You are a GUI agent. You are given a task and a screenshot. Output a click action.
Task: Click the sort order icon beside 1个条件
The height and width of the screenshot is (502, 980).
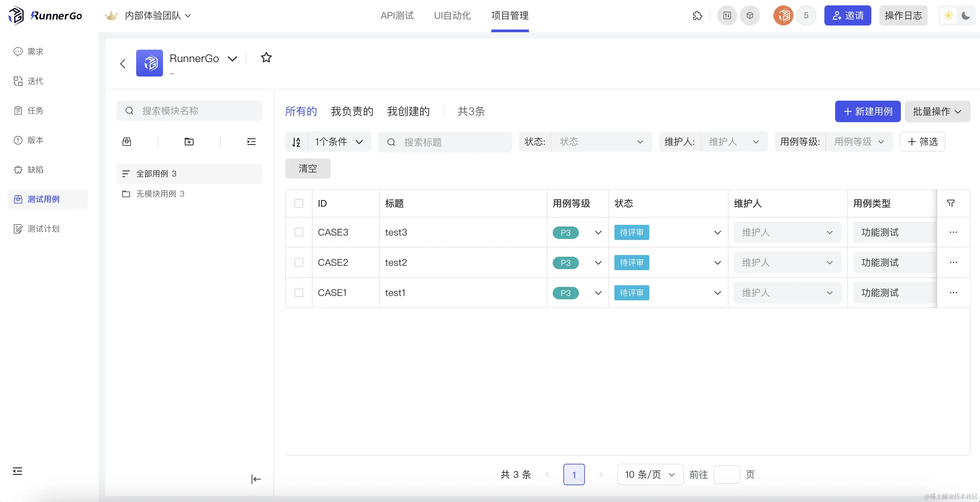pyautogui.click(x=296, y=142)
